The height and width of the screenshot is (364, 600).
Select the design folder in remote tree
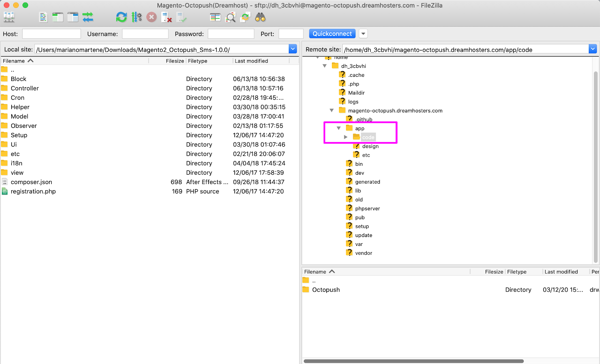coord(370,146)
